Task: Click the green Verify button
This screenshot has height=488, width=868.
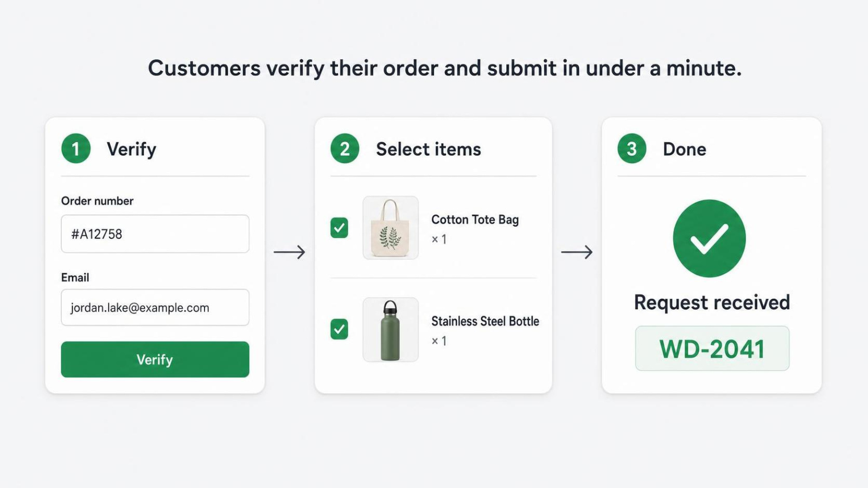Action: pyautogui.click(x=155, y=359)
